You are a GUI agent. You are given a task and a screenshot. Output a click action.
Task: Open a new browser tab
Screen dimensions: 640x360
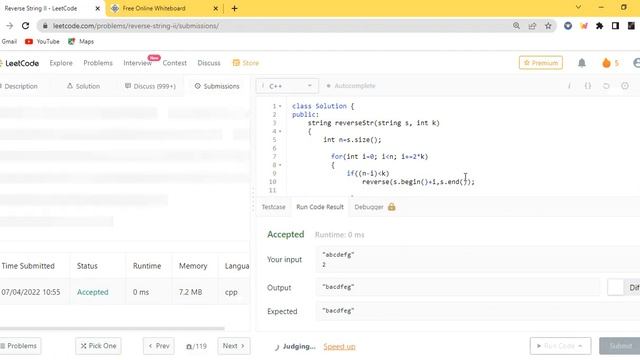tap(234, 8)
